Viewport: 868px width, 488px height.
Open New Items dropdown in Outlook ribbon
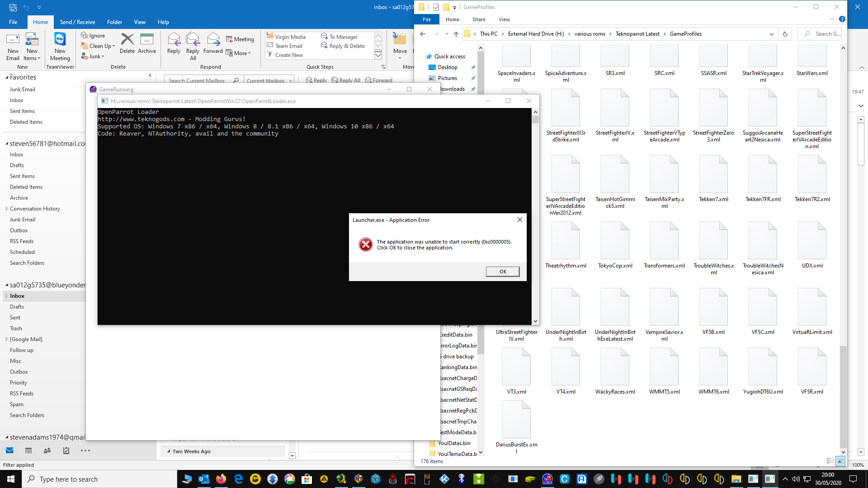click(x=32, y=47)
